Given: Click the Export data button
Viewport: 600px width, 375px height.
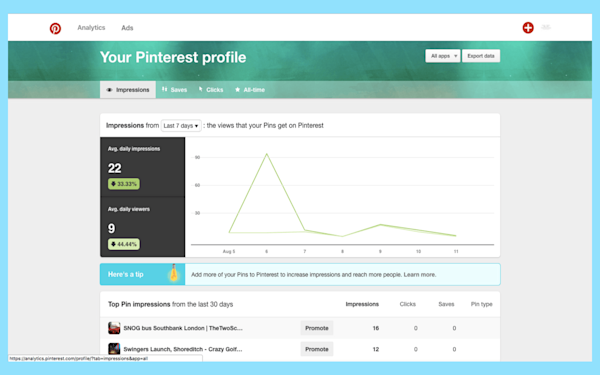Looking at the screenshot, I should coord(481,56).
